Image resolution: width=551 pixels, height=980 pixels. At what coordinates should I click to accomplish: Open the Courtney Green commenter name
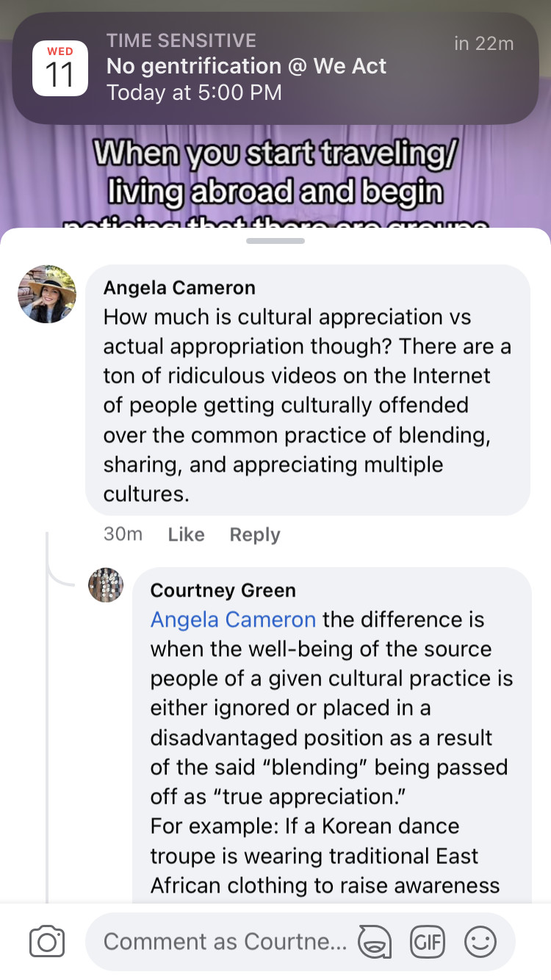223,590
